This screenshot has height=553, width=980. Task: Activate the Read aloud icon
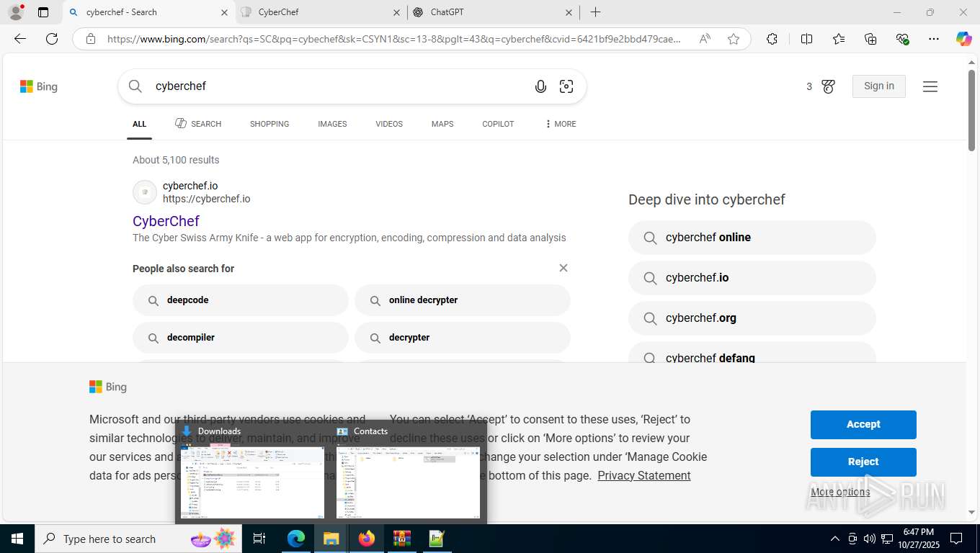click(x=705, y=39)
